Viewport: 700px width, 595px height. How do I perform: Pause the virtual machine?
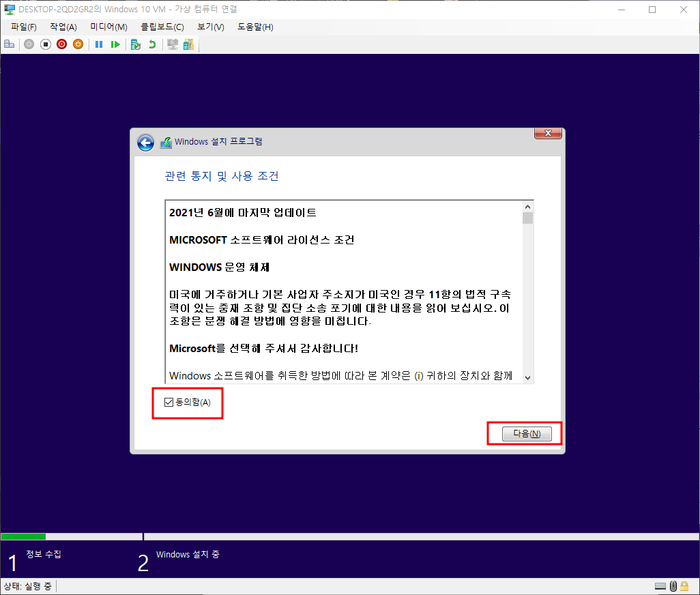[99, 44]
